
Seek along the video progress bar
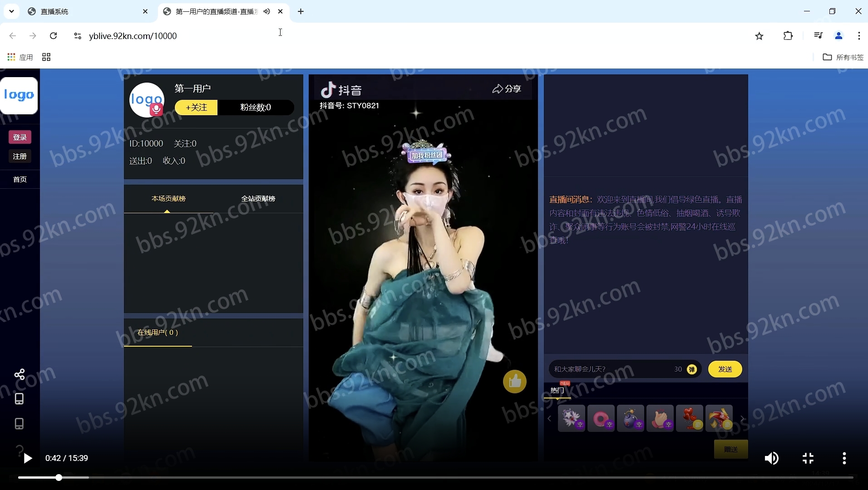[x=436, y=477]
